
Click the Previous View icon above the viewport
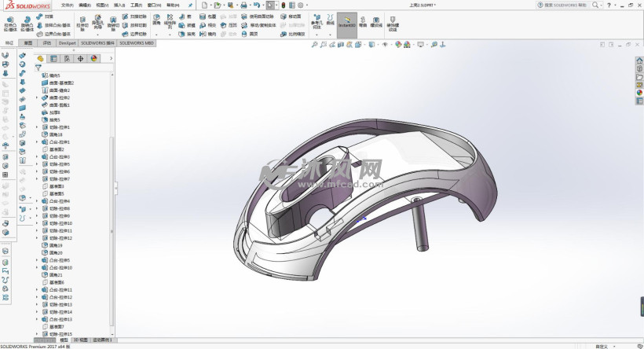pos(332,44)
